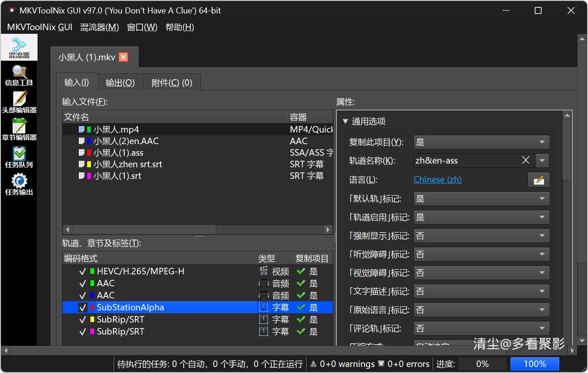Open the 任务队列 (job queue) icon
This screenshot has width=588, height=373.
tap(19, 158)
